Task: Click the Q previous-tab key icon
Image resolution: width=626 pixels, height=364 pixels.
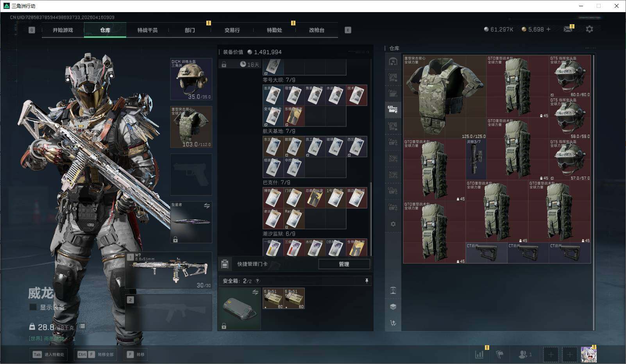Action: 32,30
